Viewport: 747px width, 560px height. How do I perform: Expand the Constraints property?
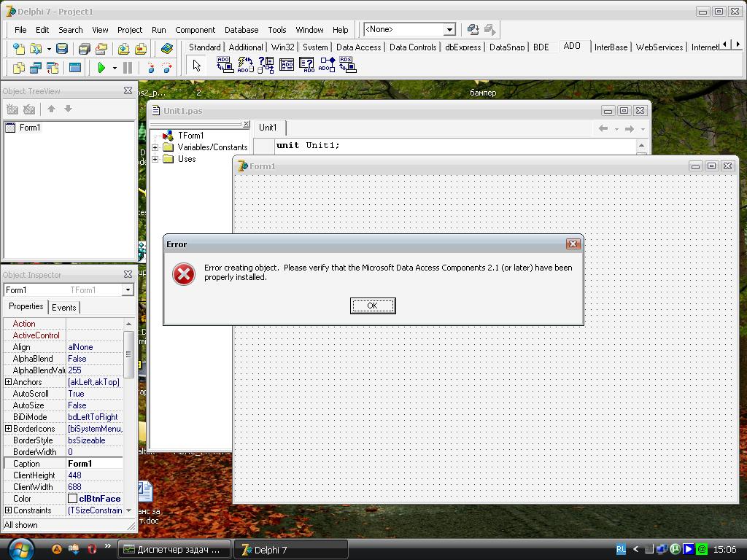(8, 510)
